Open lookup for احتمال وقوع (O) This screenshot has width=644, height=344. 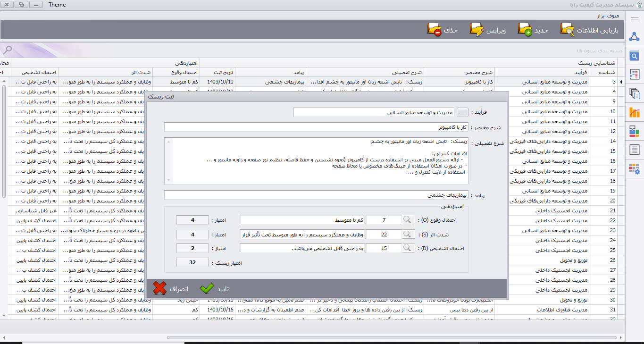pos(408,220)
